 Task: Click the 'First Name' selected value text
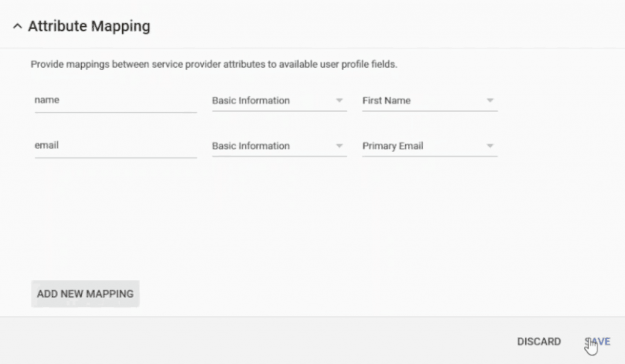click(x=386, y=101)
